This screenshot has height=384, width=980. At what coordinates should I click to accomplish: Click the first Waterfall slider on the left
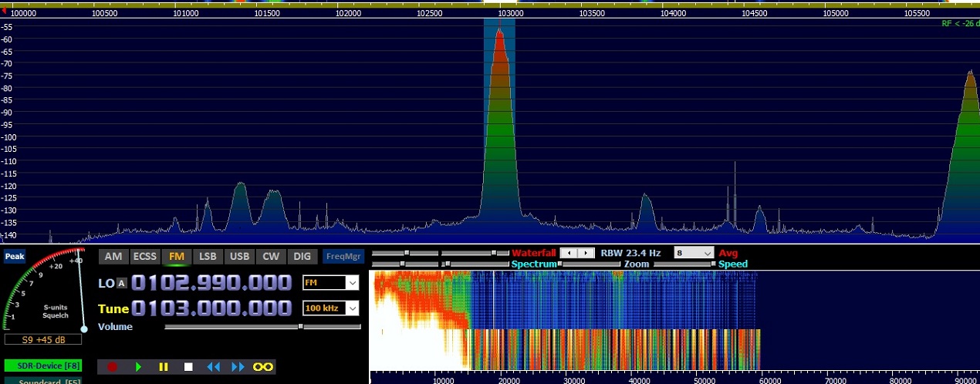[406, 253]
